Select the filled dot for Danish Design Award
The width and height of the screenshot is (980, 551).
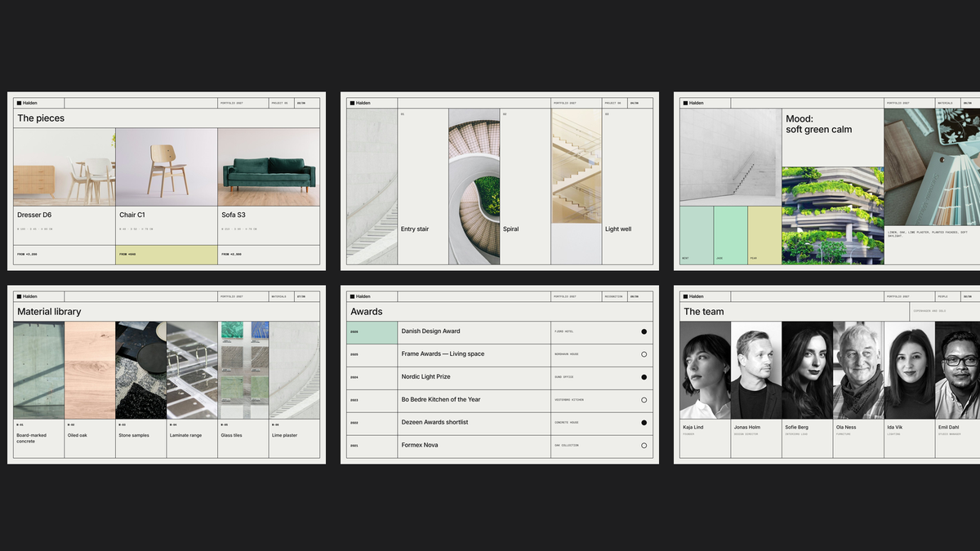click(x=644, y=331)
